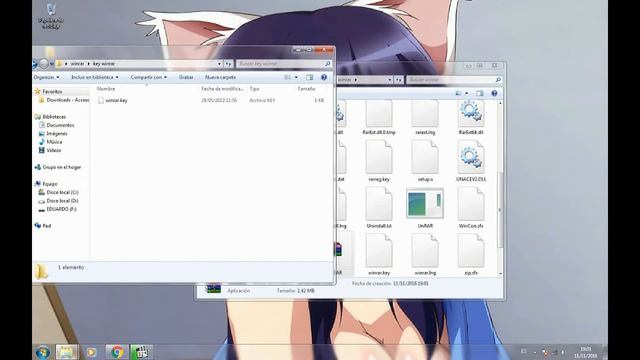This screenshot has width=640, height=360.
Task: Select Red in the navigation pane
Action: (47, 226)
